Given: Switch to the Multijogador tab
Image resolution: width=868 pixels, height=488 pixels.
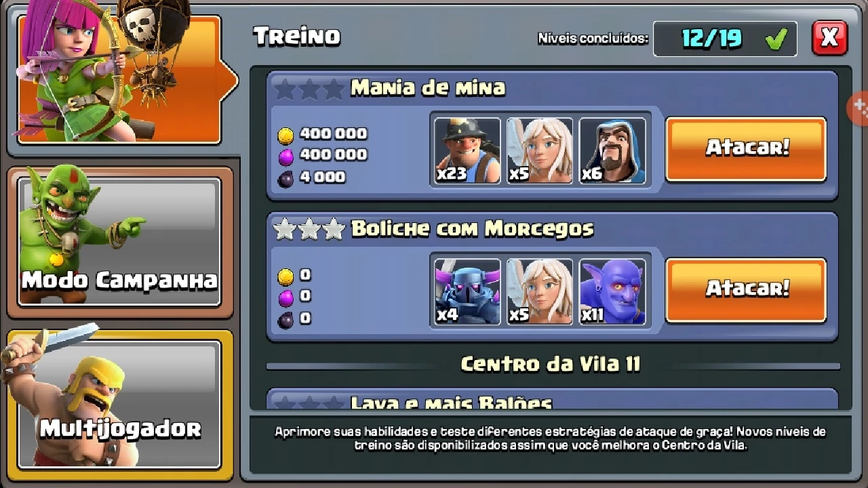Looking at the screenshot, I should point(120,405).
